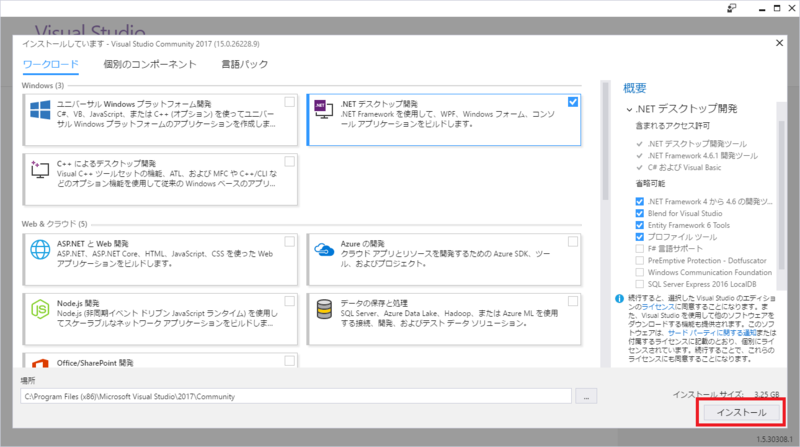Check the Azure development workload
800x447 pixels.
[x=573, y=242]
